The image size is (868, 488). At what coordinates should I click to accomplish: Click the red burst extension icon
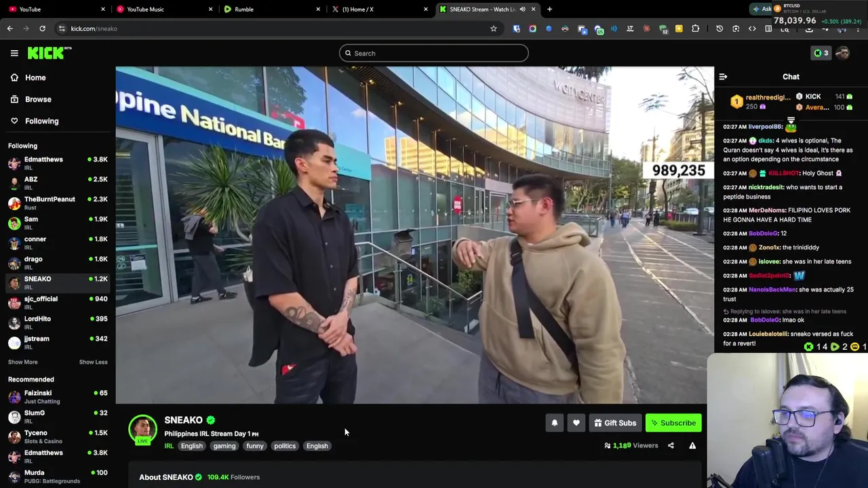click(x=646, y=28)
